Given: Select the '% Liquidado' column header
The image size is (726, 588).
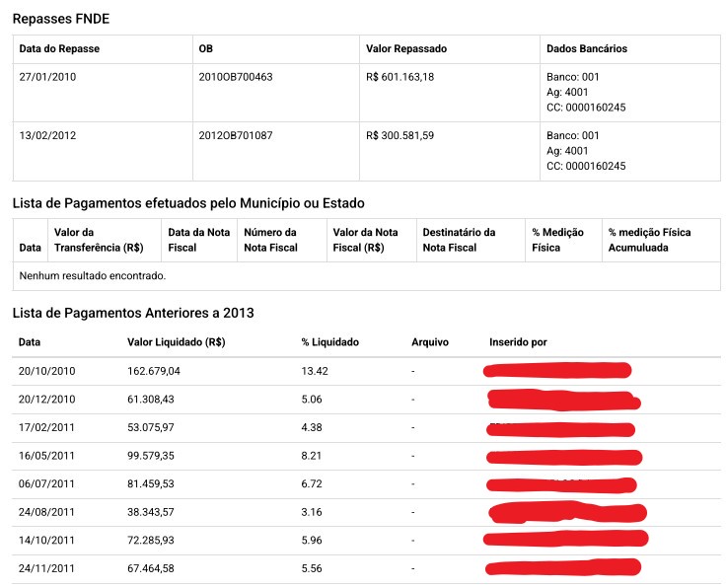Looking at the screenshot, I should pos(329,342).
